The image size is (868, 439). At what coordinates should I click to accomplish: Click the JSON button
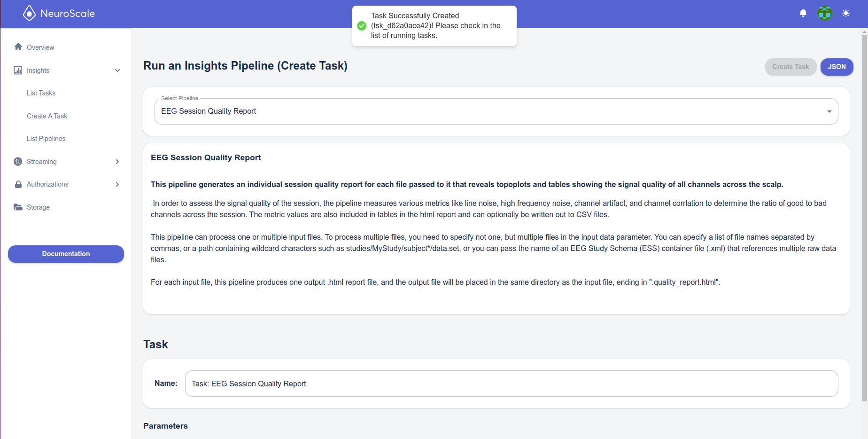click(x=837, y=67)
